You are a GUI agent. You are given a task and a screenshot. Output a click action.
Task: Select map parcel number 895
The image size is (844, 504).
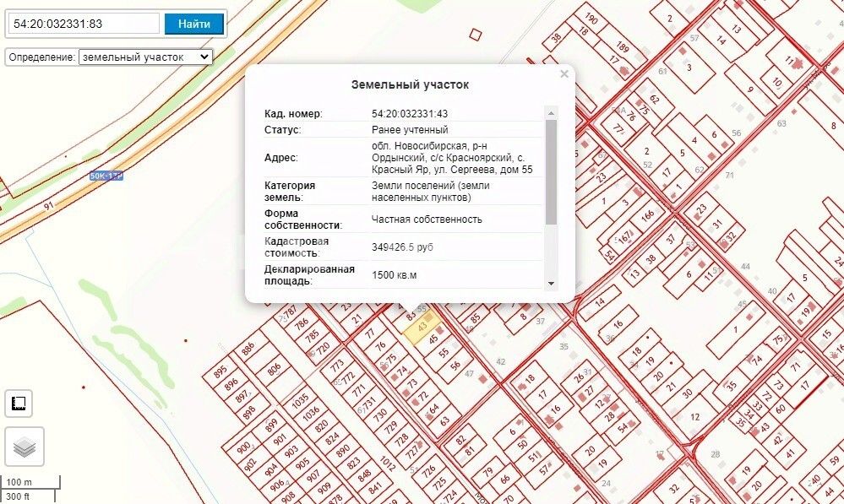(x=221, y=371)
